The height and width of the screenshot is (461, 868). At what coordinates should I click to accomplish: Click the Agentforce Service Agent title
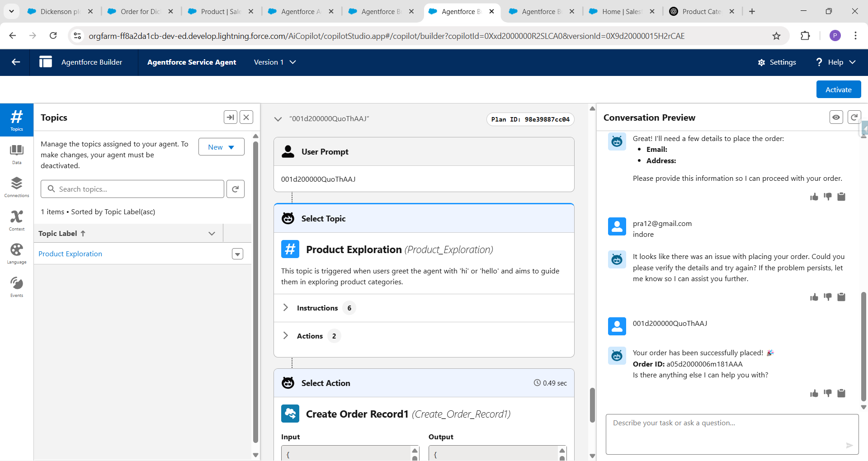[x=192, y=62]
